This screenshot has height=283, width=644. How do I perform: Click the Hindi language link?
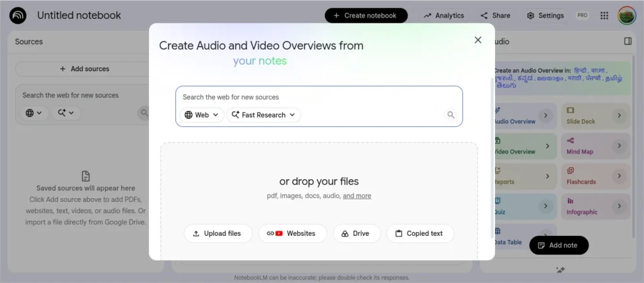point(580,70)
